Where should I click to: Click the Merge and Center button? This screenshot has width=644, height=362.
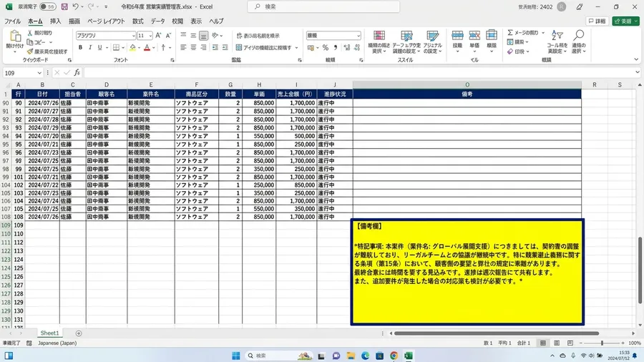pyautogui.click(x=263, y=48)
